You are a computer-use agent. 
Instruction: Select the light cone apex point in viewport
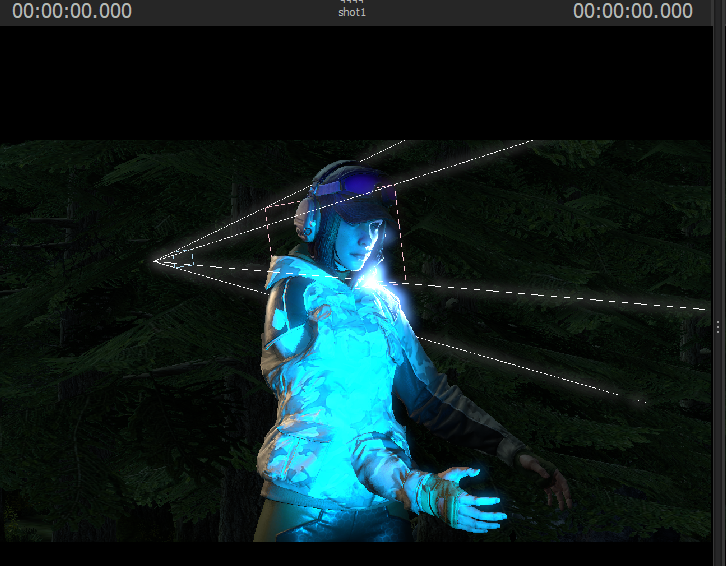coord(155,261)
